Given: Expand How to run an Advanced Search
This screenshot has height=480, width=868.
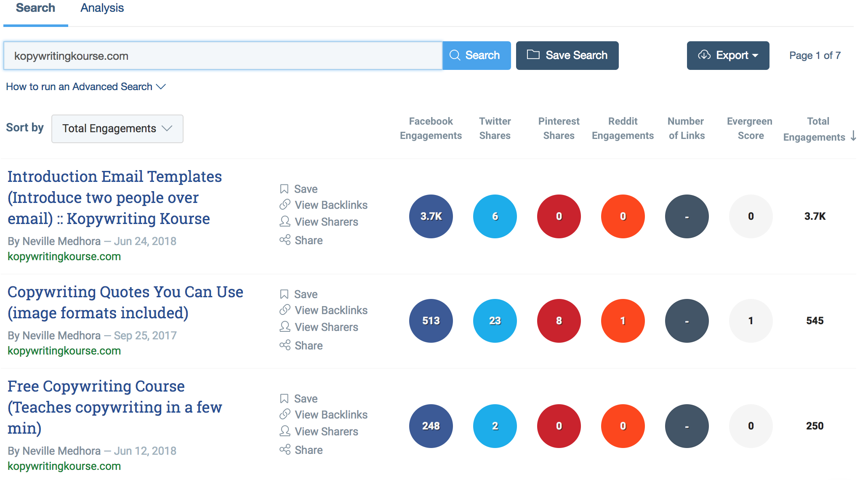Looking at the screenshot, I should coord(86,87).
